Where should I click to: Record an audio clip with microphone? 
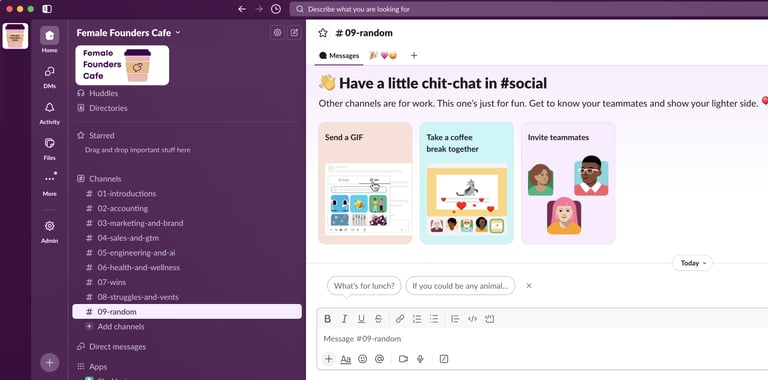pos(420,359)
